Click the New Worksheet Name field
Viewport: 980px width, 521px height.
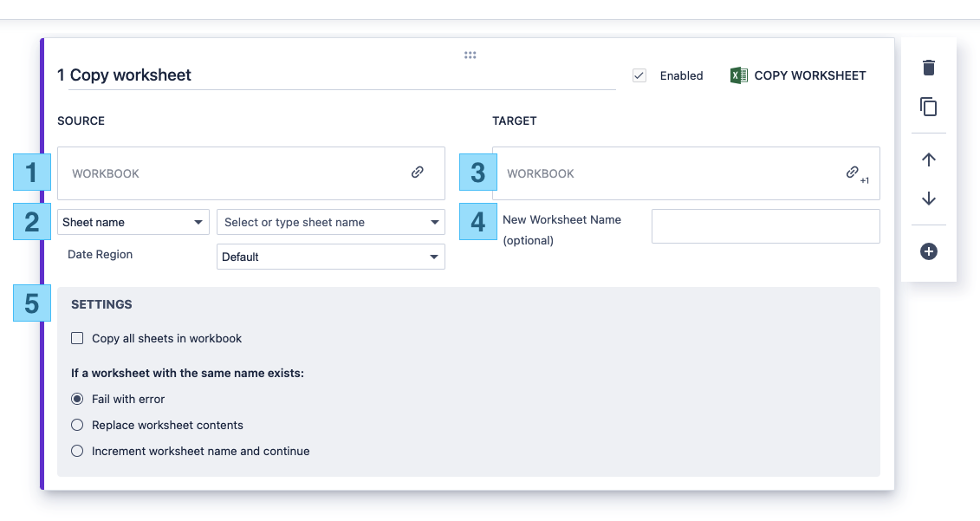(x=765, y=226)
